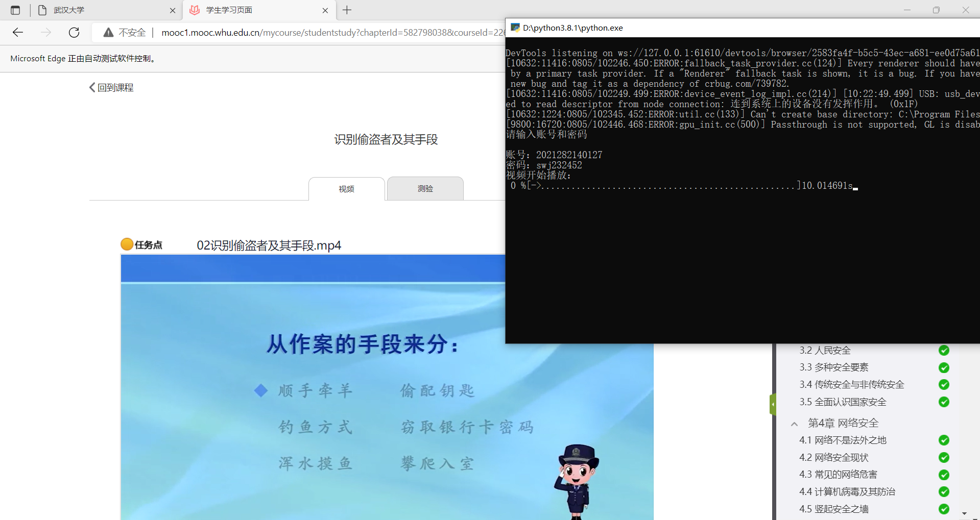
Task: Switch to the 武汉大学 browser tab
Action: tap(106, 10)
